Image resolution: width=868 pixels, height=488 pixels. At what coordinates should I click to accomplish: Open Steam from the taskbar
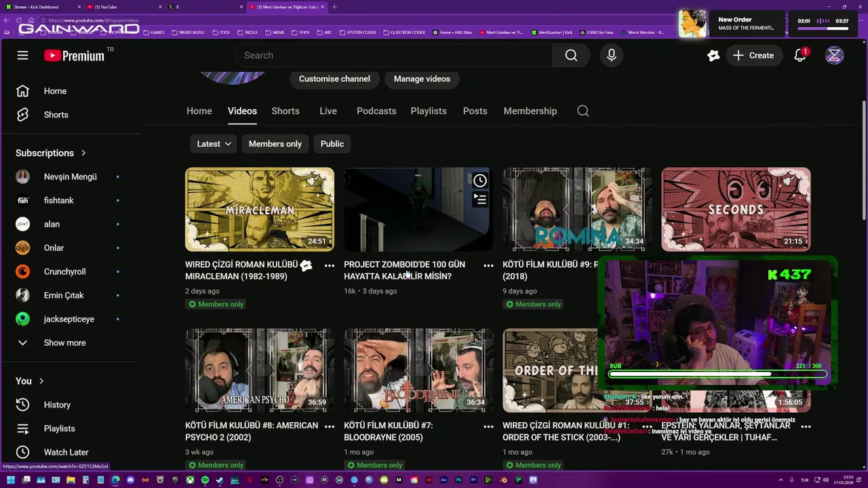(x=220, y=480)
